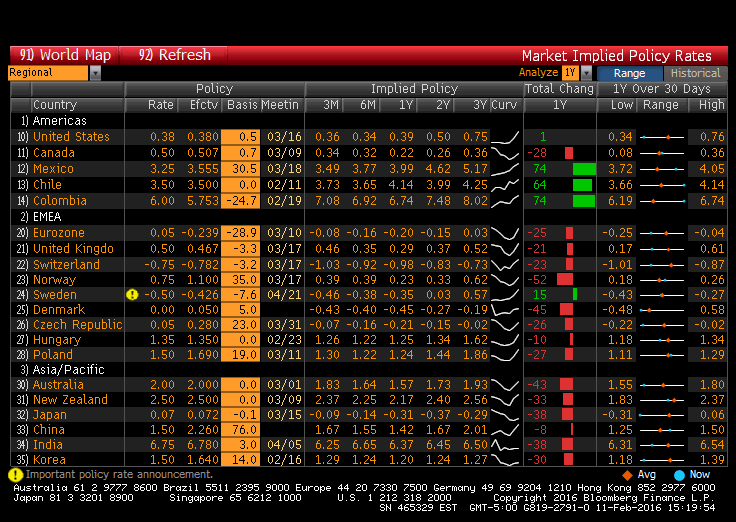Open the New Zealand country link
Image resolution: width=736 pixels, height=522 pixels.
click(x=70, y=399)
